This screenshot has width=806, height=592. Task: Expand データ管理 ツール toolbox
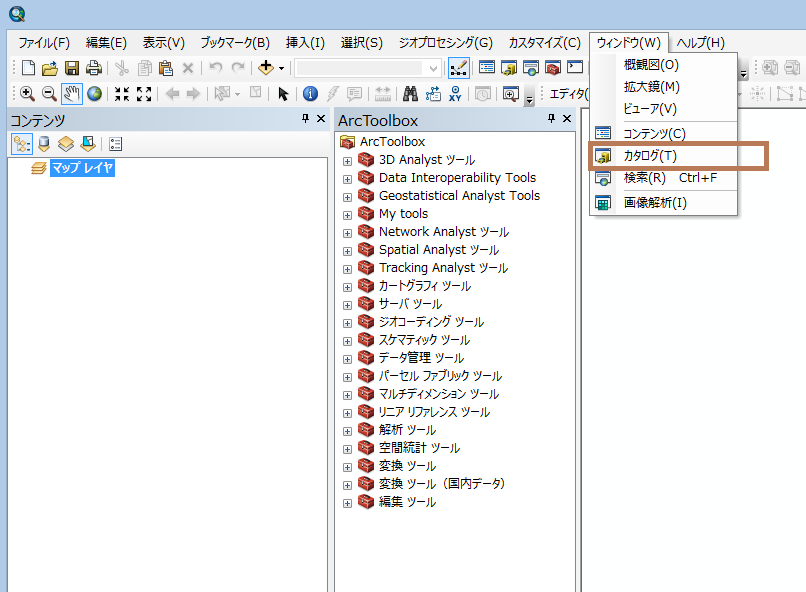point(347,359)
